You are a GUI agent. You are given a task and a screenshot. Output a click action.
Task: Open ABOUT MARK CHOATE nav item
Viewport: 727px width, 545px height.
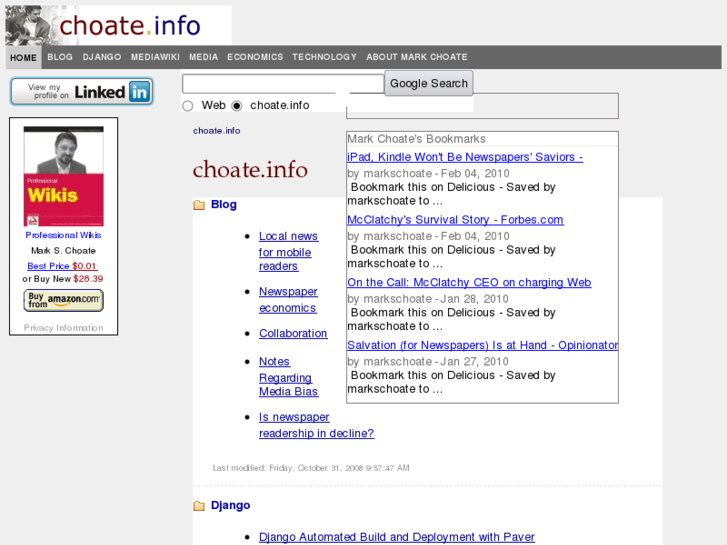tap(417, 57)
